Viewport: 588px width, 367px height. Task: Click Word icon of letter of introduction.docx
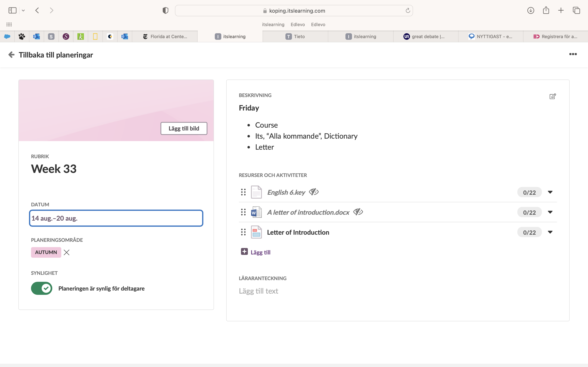tap(256, 212)
